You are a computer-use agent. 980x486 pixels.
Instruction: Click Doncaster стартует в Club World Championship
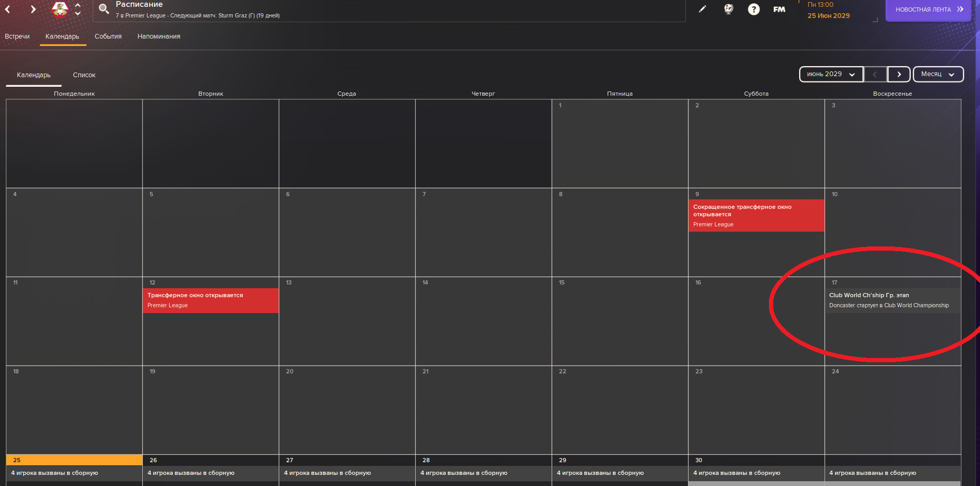coord(889,306)
